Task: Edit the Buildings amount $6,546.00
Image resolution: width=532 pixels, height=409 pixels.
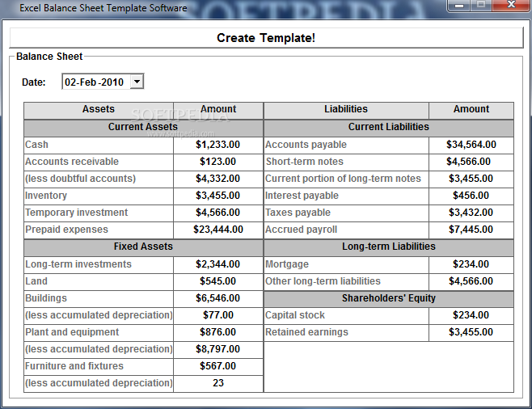Action: pos(218,298)
